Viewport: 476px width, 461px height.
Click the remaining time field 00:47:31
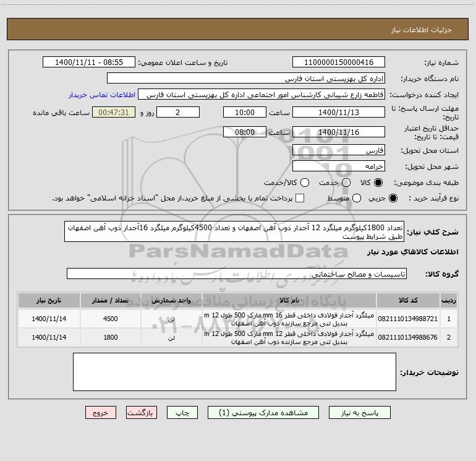click(x=114, y=112)
